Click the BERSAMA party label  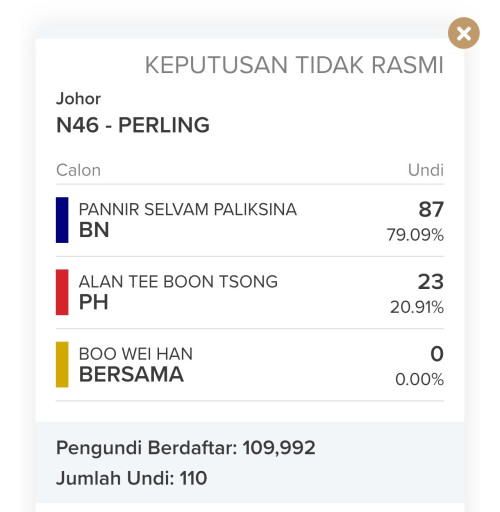click(131, 374)
